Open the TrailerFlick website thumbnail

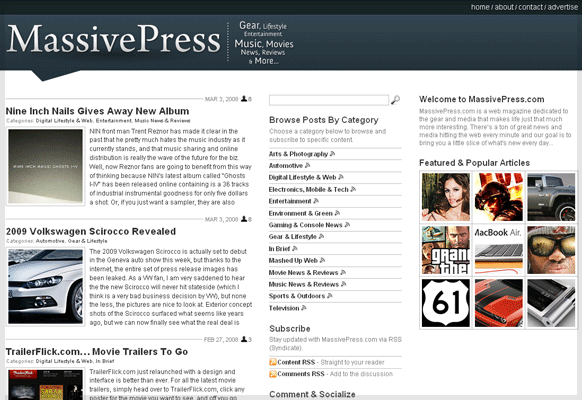(46, 384)
